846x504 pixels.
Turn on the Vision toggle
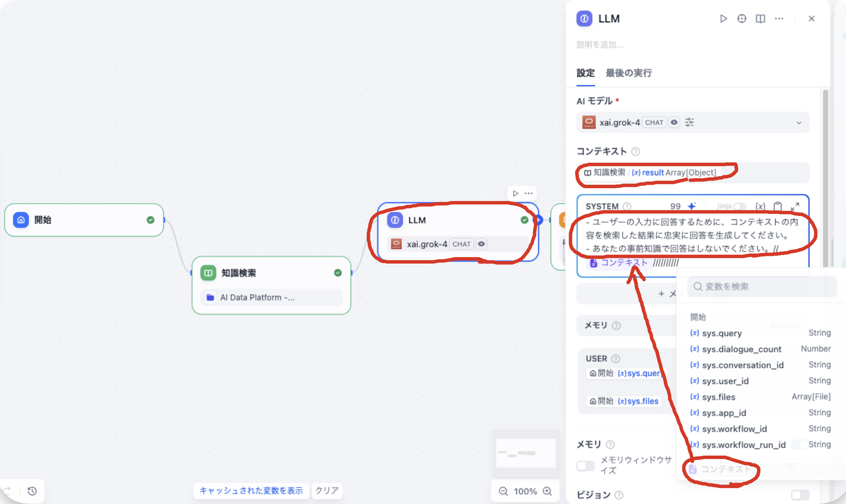[x=800, y=495]
